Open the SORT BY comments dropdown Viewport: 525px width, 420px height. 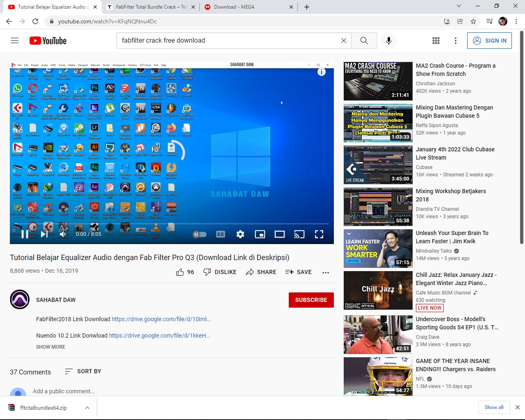point(83,371)
